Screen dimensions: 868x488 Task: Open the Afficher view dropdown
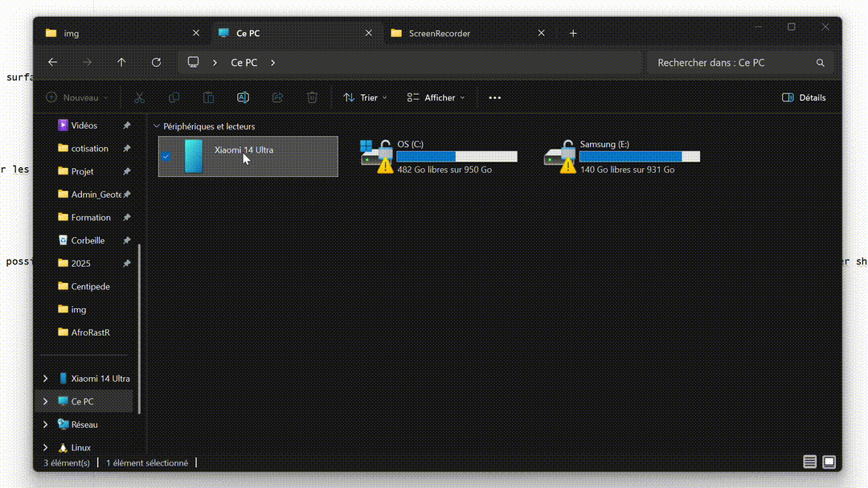436,97
